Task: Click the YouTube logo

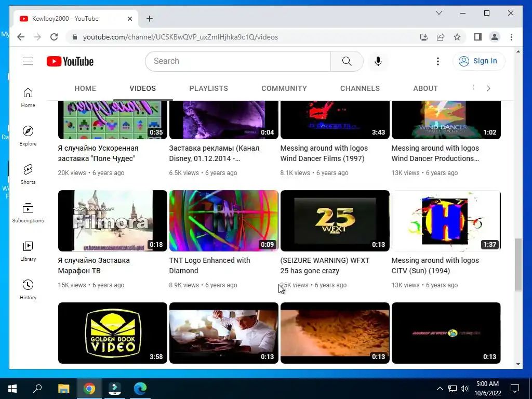Action: coord(70,61)
